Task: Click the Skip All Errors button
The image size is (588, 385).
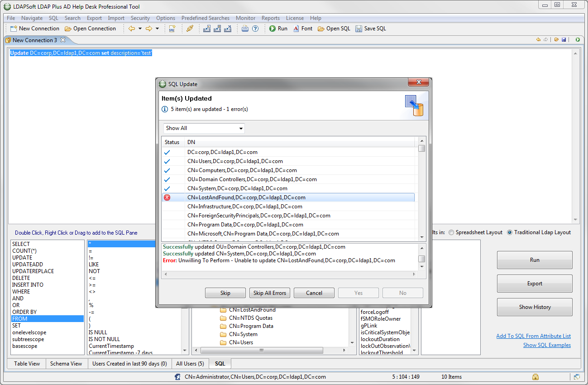Action: (x=269, y=293)
